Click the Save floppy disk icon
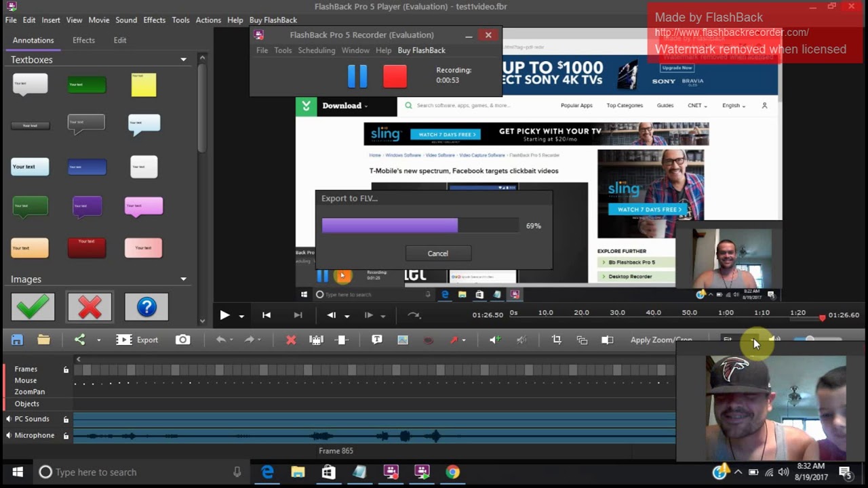 point(17,340)
